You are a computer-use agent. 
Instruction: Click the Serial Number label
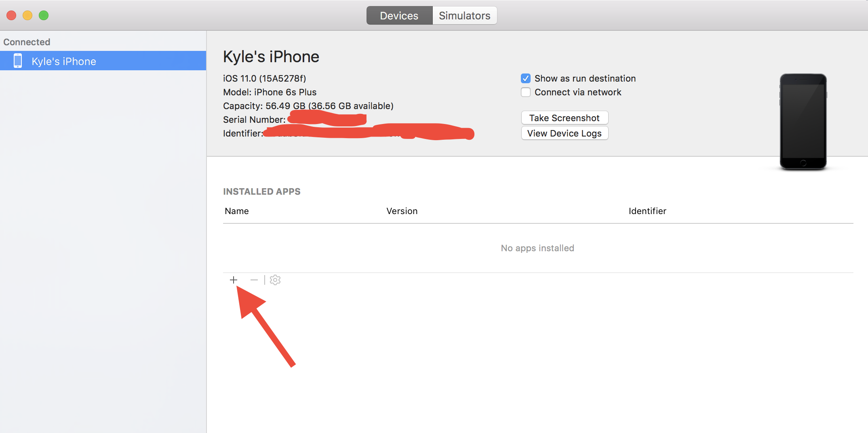click(x=254, y=120)
